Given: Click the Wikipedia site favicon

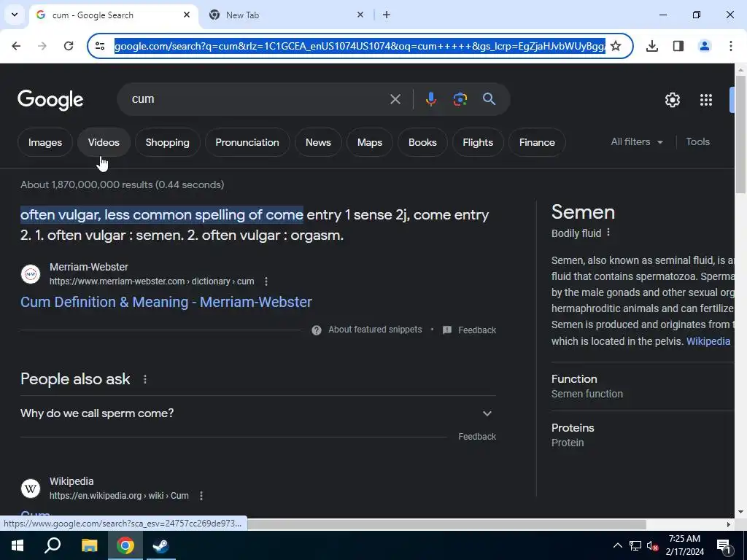Looking at the screenshot, I should click(31, 489).
